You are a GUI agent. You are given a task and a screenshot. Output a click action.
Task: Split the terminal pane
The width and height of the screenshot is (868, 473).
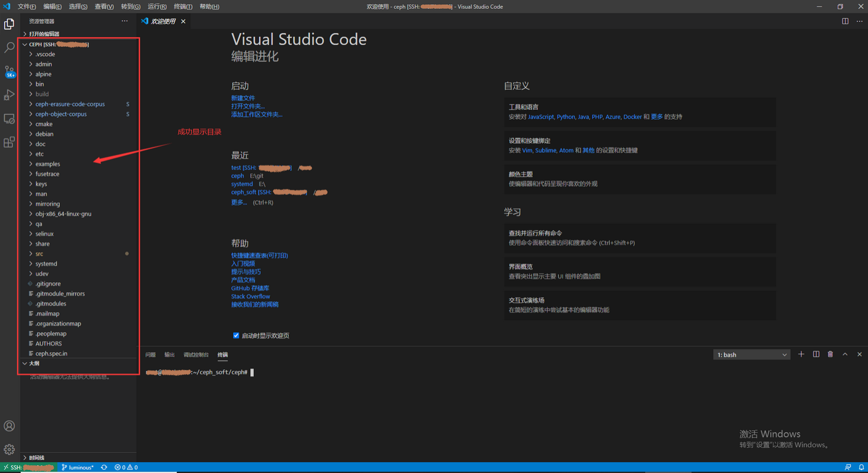816,354
